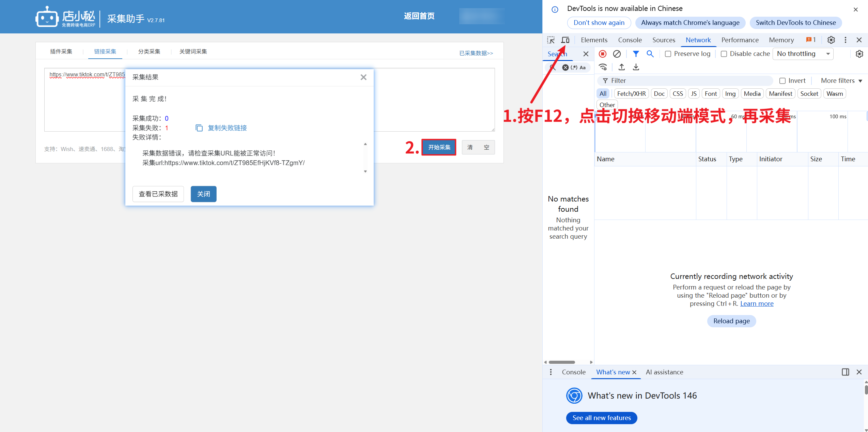868x432 pixels.
Task: Open DevTools three-dot customize menu
Action: pyautogui.click(x=846, y=40)
